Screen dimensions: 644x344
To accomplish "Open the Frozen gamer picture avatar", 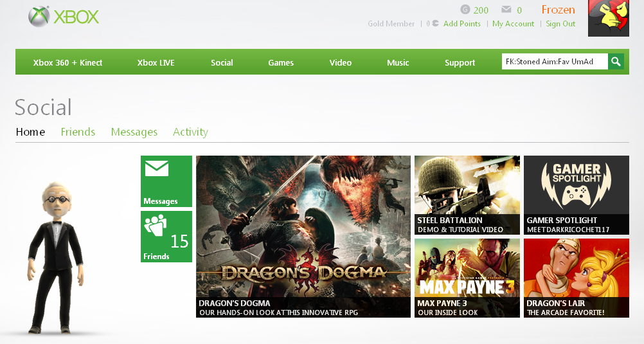I will coord(609,18).
